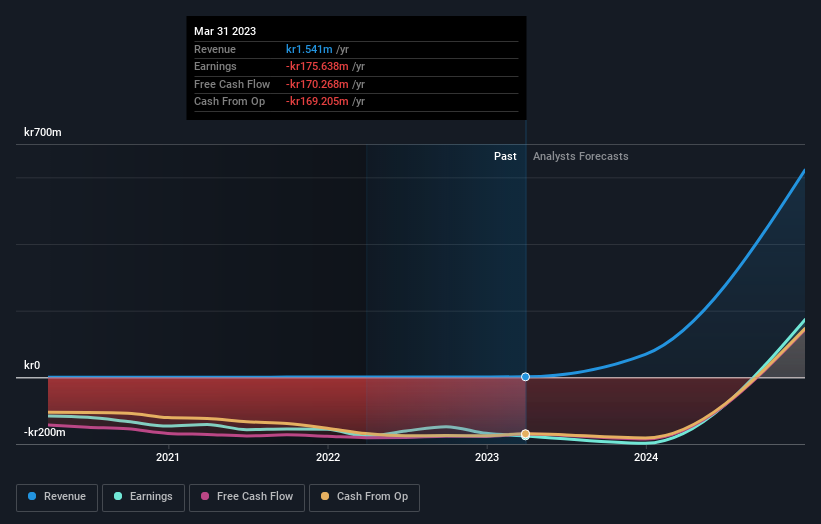Screen dimensions: 821x524
Task: Select the blue Revenue data point marker
Action: tap(525, 377)
